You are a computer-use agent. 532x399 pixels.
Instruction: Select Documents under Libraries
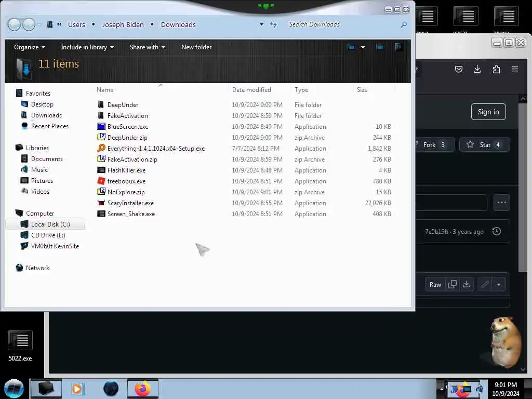pyautogui.click(x=47, y=159)
